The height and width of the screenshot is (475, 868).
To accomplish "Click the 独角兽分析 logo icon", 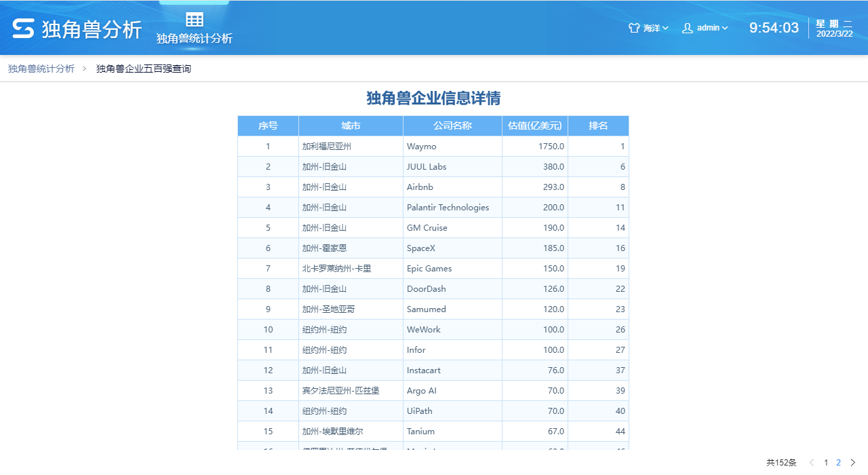I will coord(23,28).
